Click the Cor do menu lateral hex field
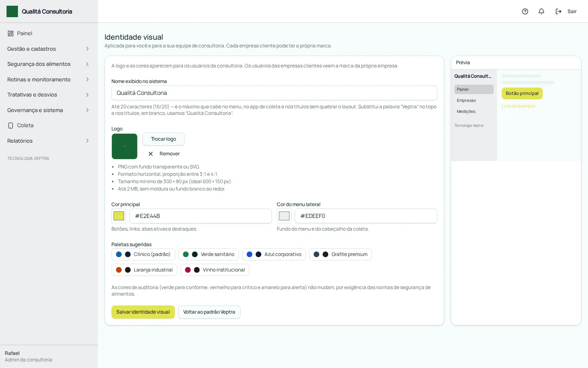Viewport: 588px width, 368px height. (366, 216)
